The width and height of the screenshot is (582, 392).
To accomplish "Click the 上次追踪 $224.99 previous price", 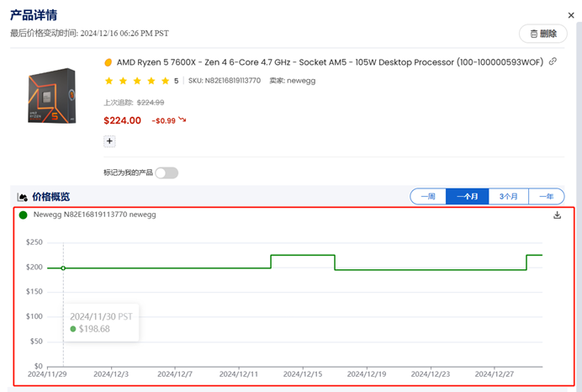I will click(x=134, y=103).
